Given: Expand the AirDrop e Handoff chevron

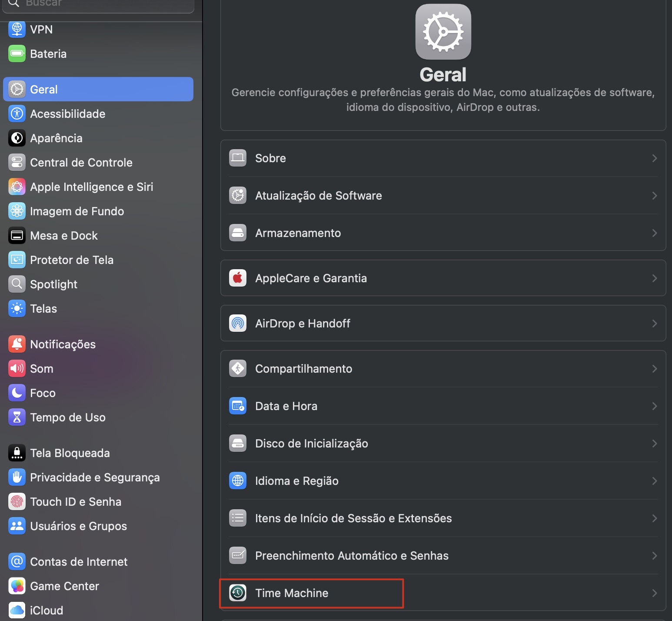Looking at the screenshot, I should 655,323.
